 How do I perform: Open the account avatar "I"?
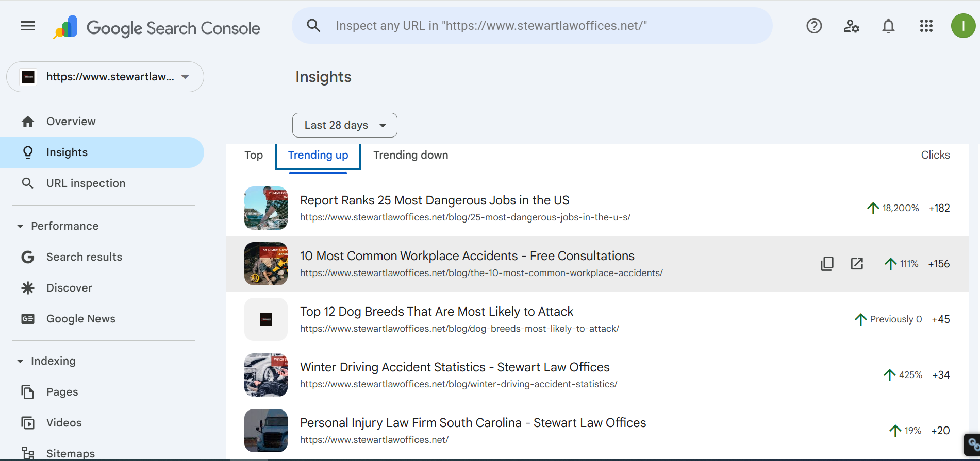pos(963,26)
